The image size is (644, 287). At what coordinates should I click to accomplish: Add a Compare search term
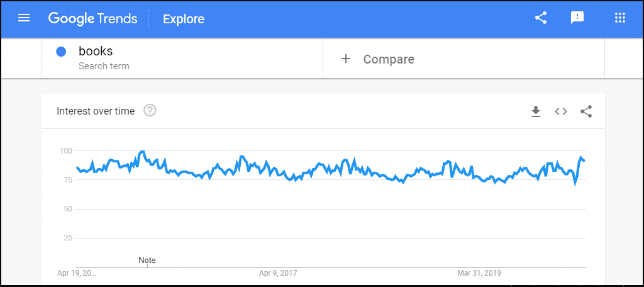pyautogui.click(x=464, y=57)
